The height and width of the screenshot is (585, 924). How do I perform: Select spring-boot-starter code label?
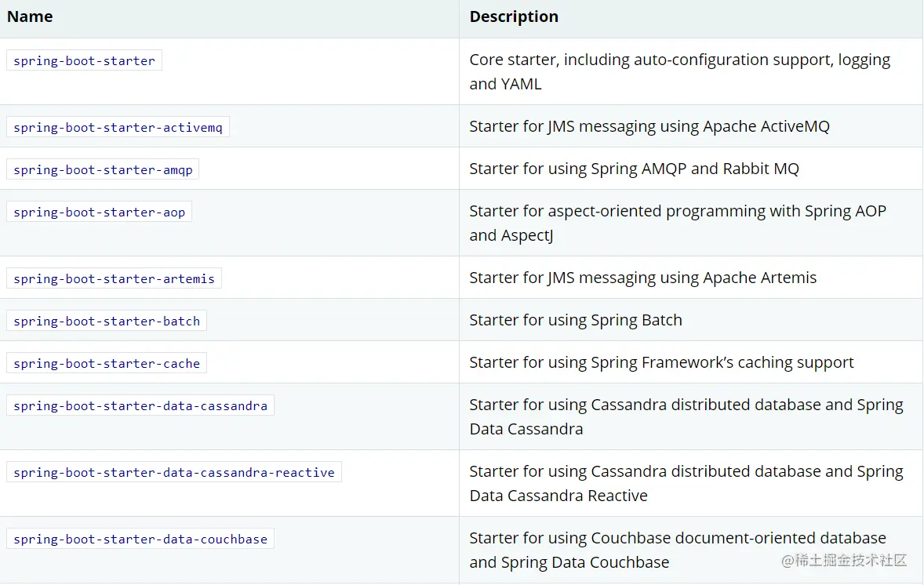84,60
